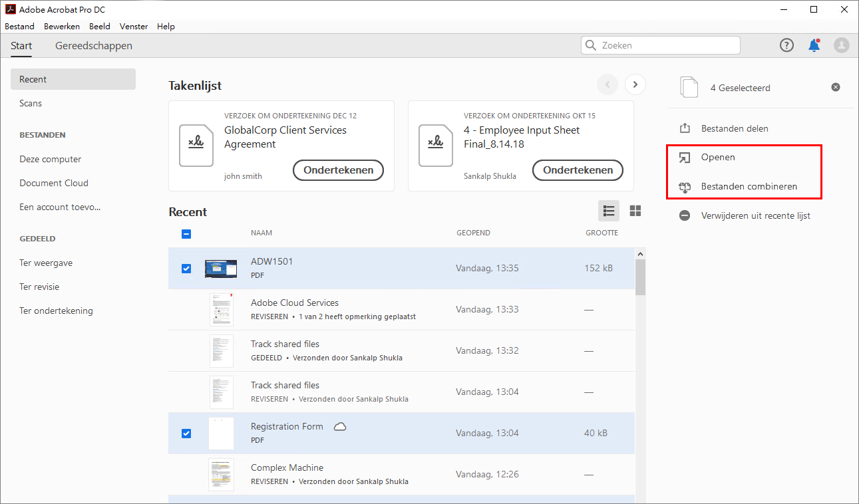Viewport: 859px width, 504px height.
Task: Switch to the Gereedschappen tab
Action: 94,46
